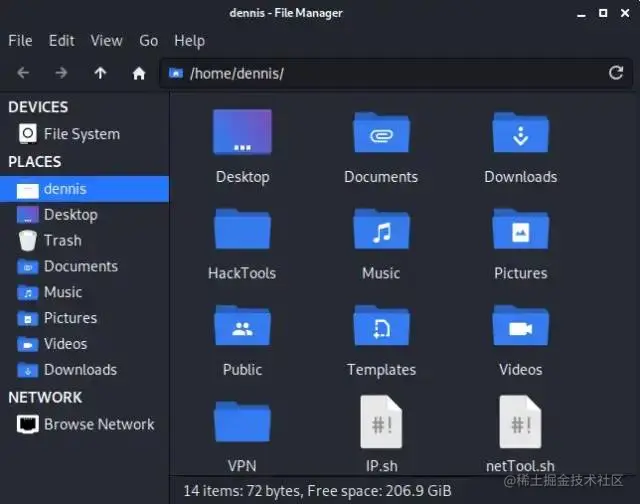The image size is (640, 504).
Task: Select Pictures in the sidebar places
Action: coord(84,318)
